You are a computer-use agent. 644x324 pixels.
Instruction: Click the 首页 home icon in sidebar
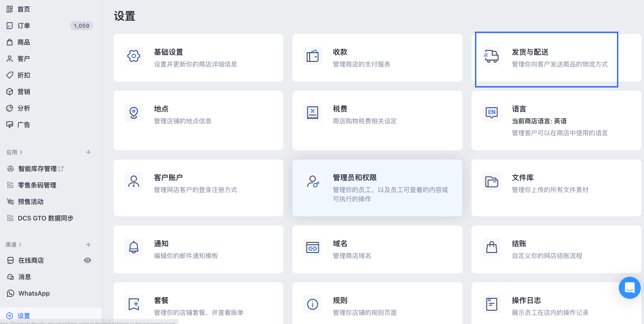(x=10, y=9)
